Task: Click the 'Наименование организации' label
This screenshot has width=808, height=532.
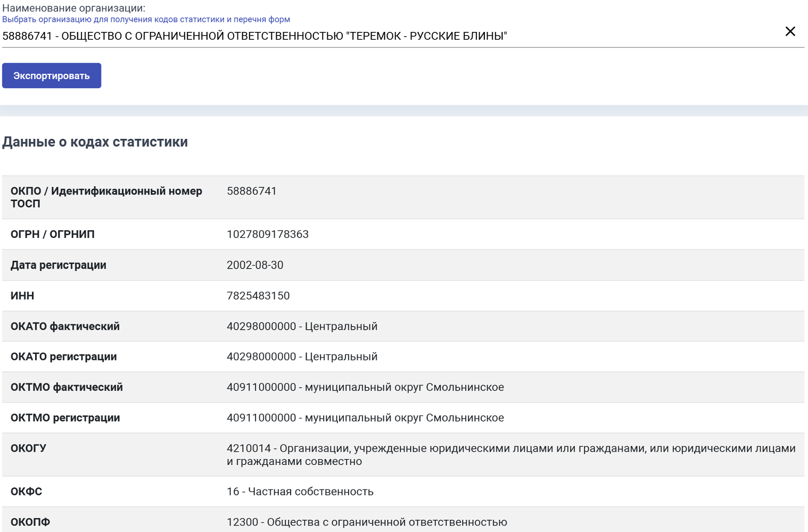Action: click(73, 8)
